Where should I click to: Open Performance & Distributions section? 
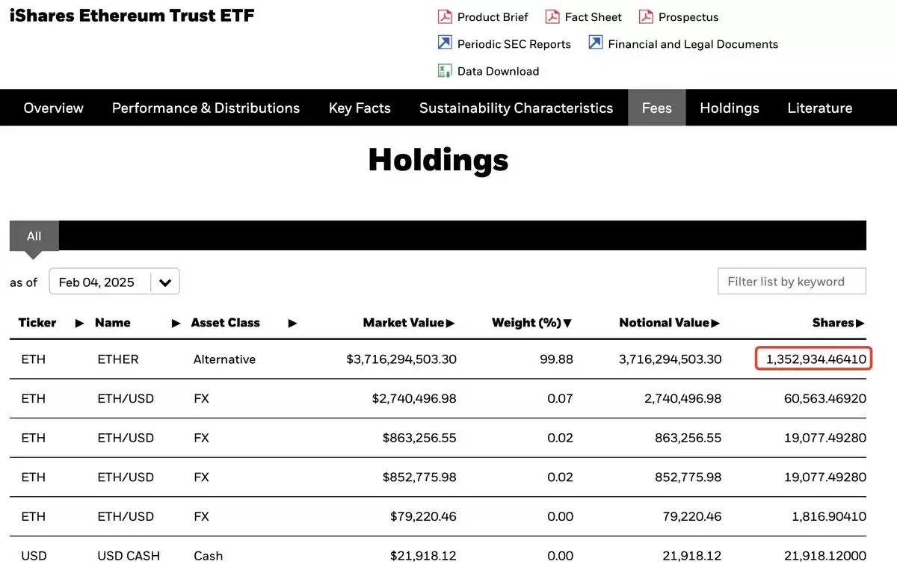click(206, 108)
